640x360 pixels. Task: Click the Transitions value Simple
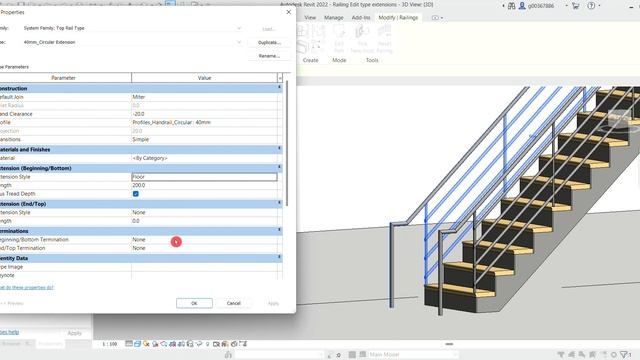pyautogui.click(x=204, y=139)
